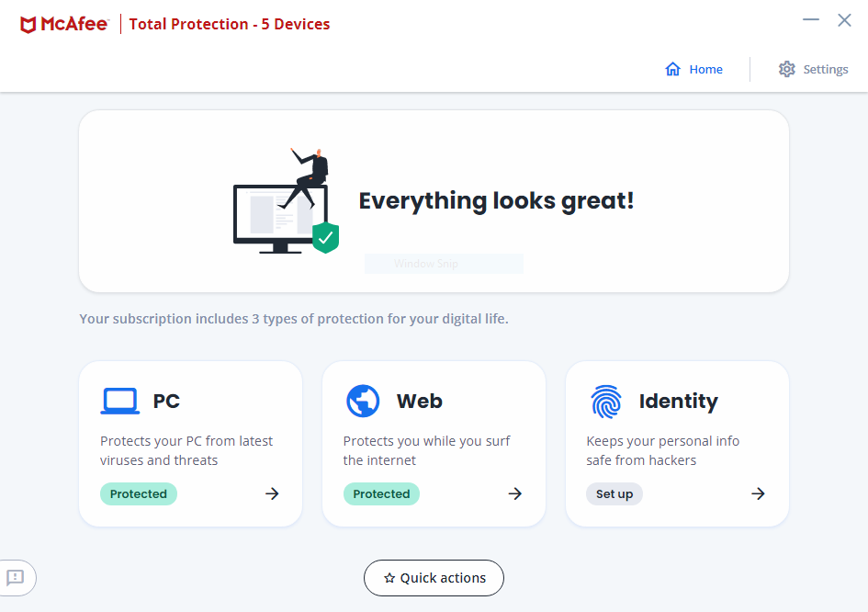Viewport: 868px width, 612px height.
Task: Click the Identity fingerprint icon
Action: pyautogui.click(x=606, y=402)
